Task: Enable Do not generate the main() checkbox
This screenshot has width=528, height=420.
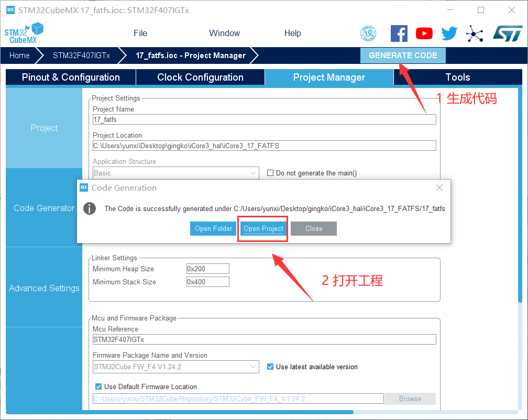Action: click(271, 173)
